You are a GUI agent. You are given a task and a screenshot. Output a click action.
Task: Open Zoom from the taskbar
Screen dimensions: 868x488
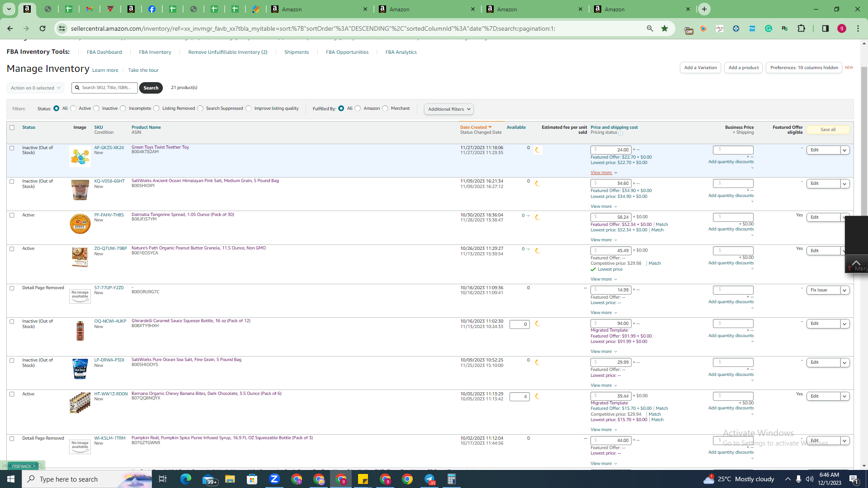point(274,479)
